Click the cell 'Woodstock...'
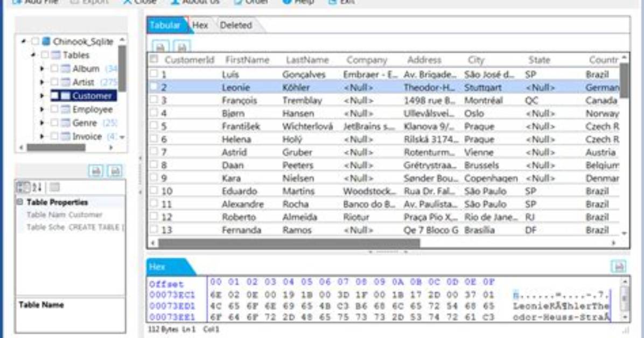644x338 pixels. click(369, 191)
